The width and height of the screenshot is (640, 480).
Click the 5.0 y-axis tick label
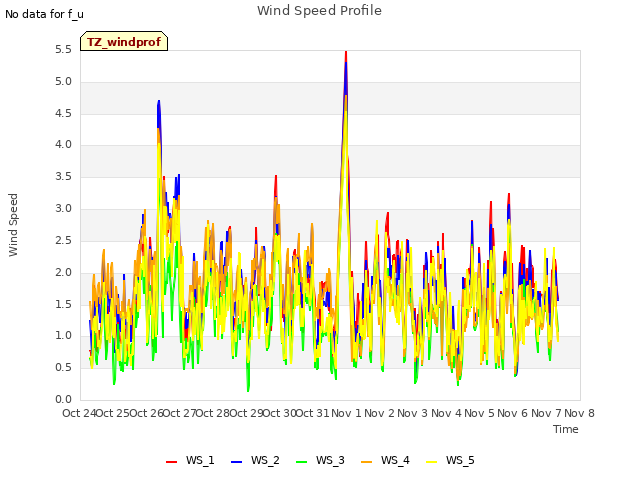point(63,82)
